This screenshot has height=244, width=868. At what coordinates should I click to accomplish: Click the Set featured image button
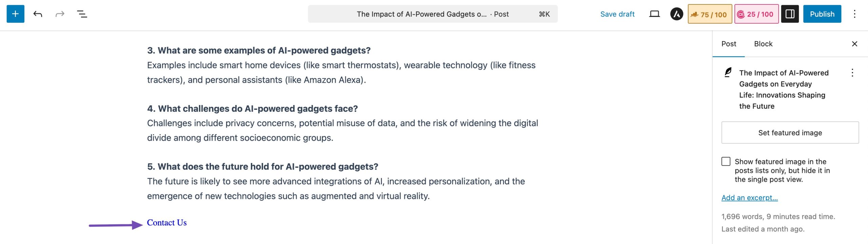(x=790, y=133)
